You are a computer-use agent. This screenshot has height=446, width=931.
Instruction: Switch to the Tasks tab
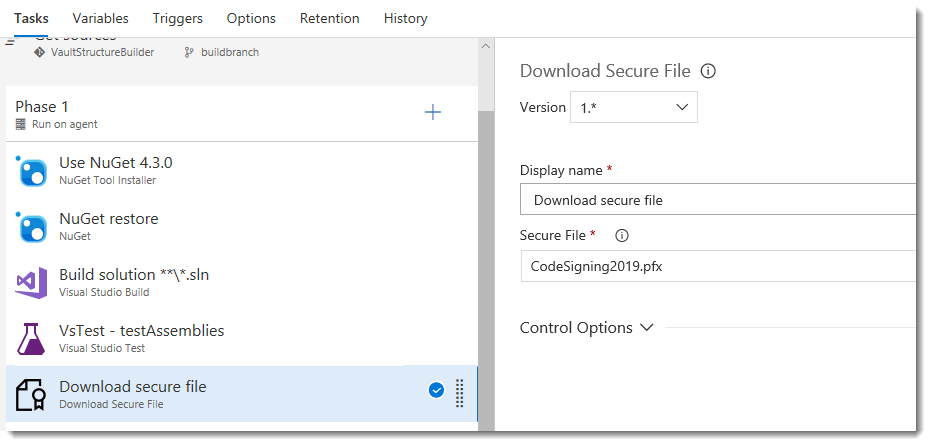pos(31,18)
